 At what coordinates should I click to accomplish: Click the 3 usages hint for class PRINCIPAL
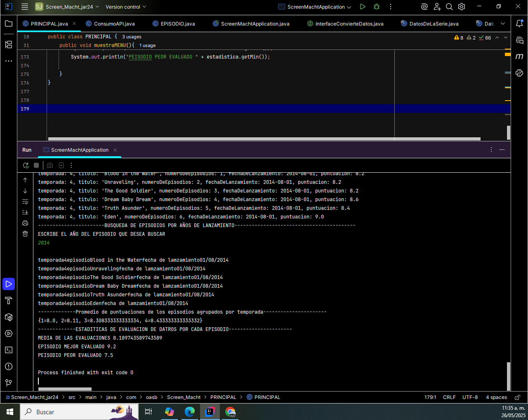coord(132,37)
